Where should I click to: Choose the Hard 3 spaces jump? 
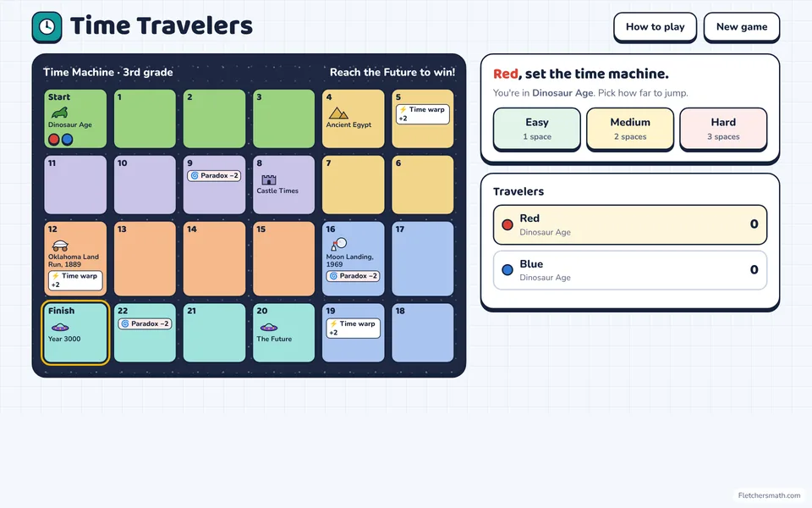[723, 129]
